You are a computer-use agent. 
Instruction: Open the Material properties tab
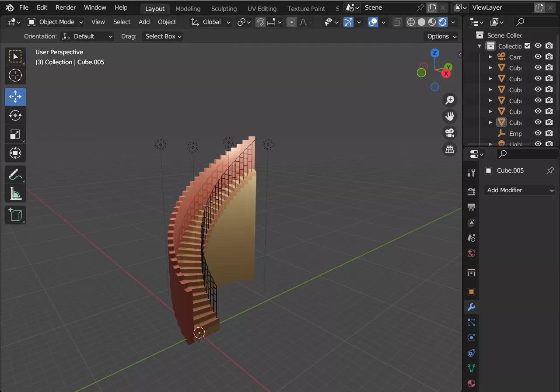[x=471, y=384]
